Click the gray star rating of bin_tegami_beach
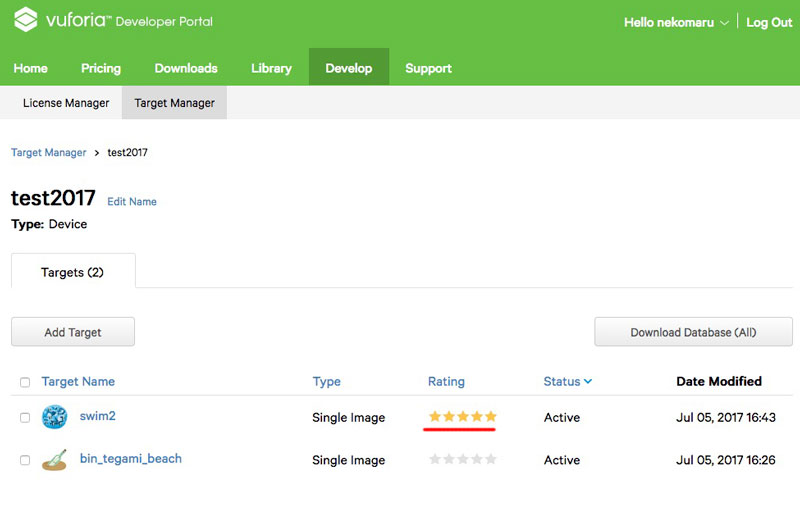 (x=462, y=459)
